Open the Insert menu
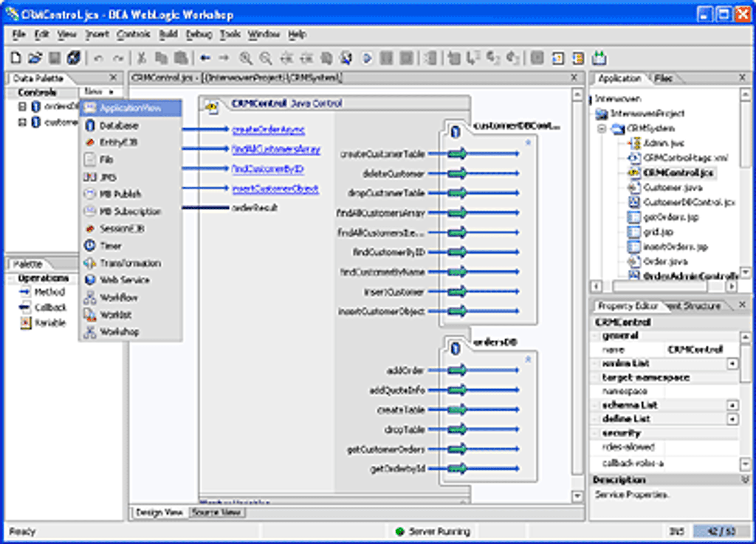Screen dimensions: 756x544 pyautogui.click(x=97, y=34)
